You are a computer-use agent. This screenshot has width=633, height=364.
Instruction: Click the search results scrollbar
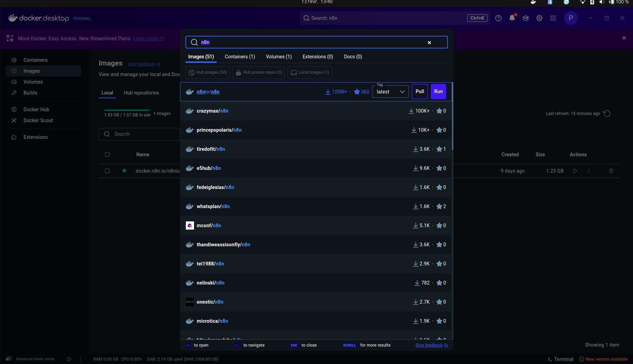pyautogui.click(x=452, y=116)
